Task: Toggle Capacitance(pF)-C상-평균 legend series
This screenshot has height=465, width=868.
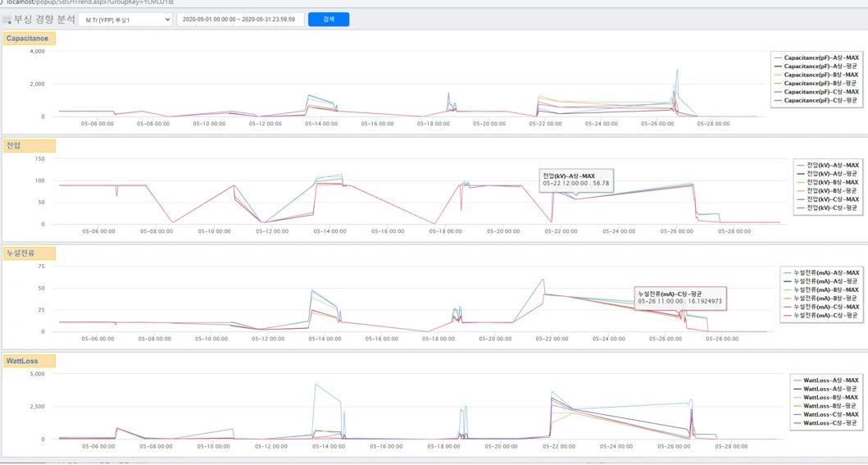Action: [x=816, y=100]
